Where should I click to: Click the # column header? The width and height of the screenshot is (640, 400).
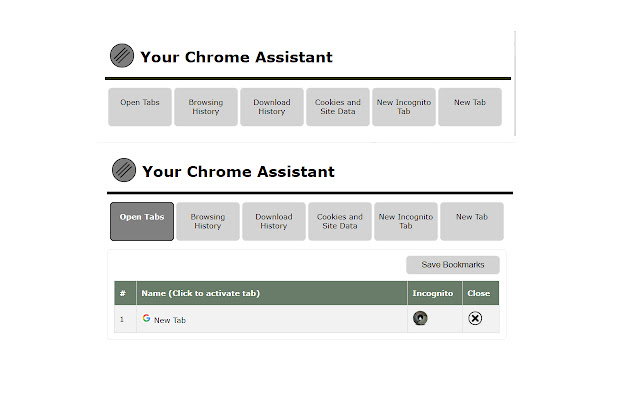pyautogui.click(x=125, y=293)
